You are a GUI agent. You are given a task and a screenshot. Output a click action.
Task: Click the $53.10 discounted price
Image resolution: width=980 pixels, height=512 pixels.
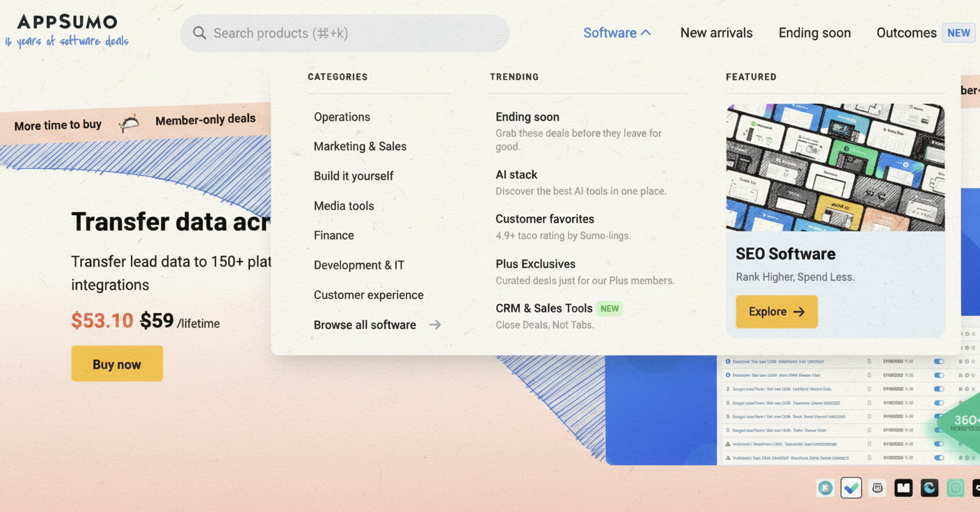102,321
